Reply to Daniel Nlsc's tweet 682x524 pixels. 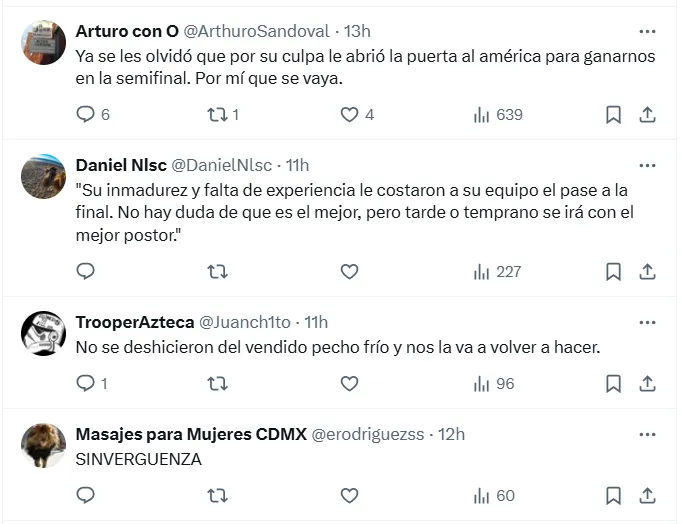tap(86, 271)
